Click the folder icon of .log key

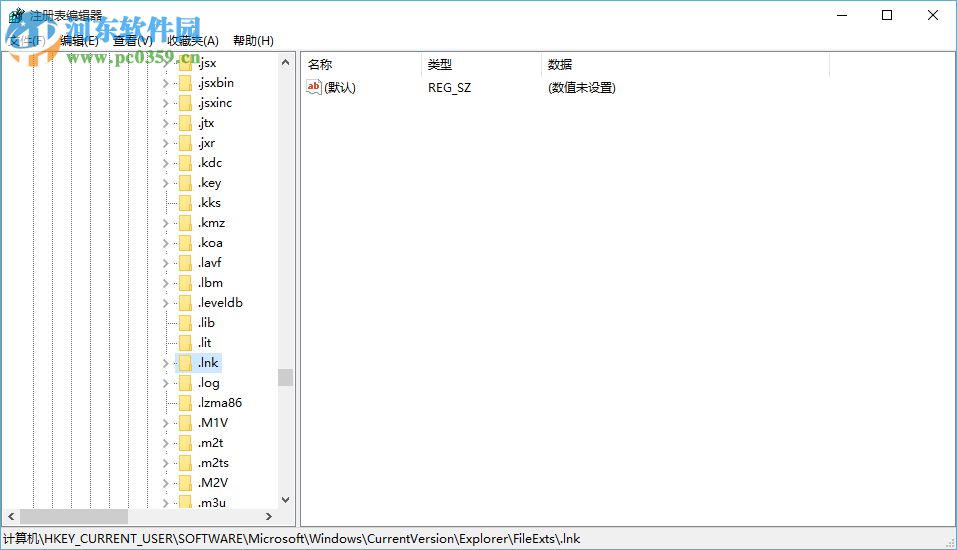(186, 383)
